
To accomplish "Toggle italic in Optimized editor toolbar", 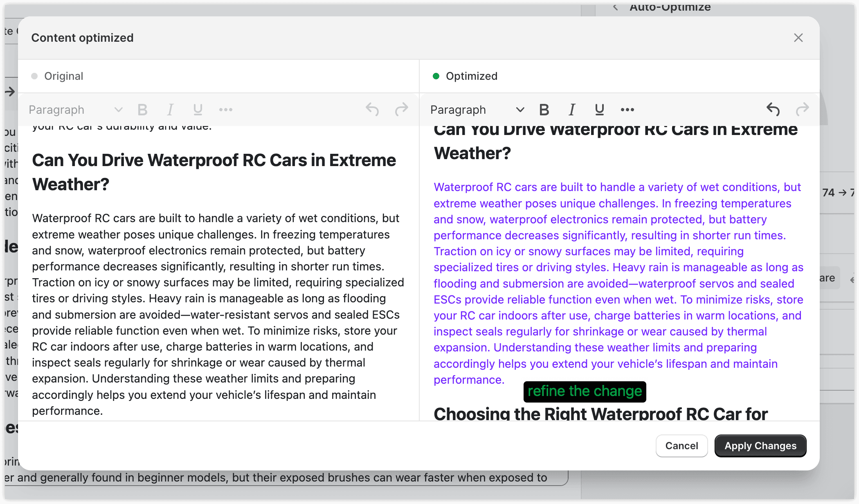I will tap(572, 110).
